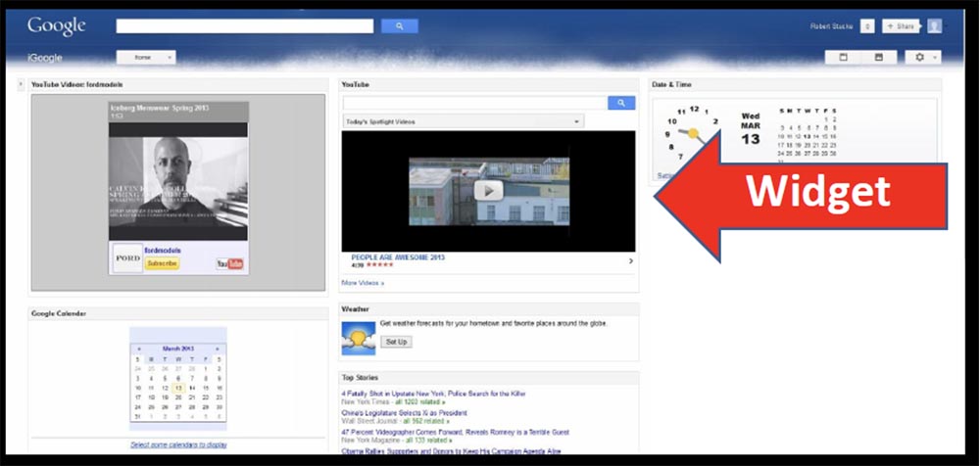Click the first page layout icon left of the gear
Viewport: 980px width, 466px height.
coord(843,57)
